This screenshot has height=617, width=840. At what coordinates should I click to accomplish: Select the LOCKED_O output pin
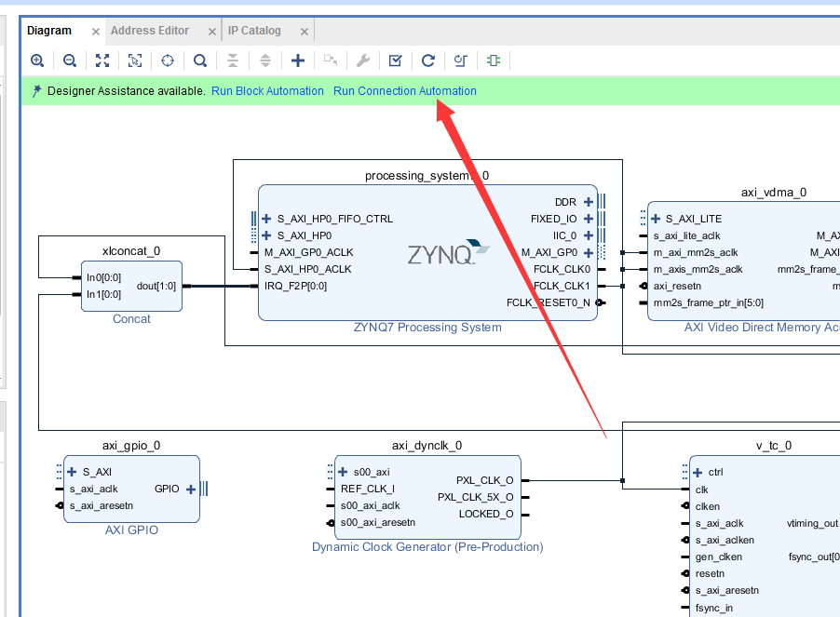[x=486, y=514]
